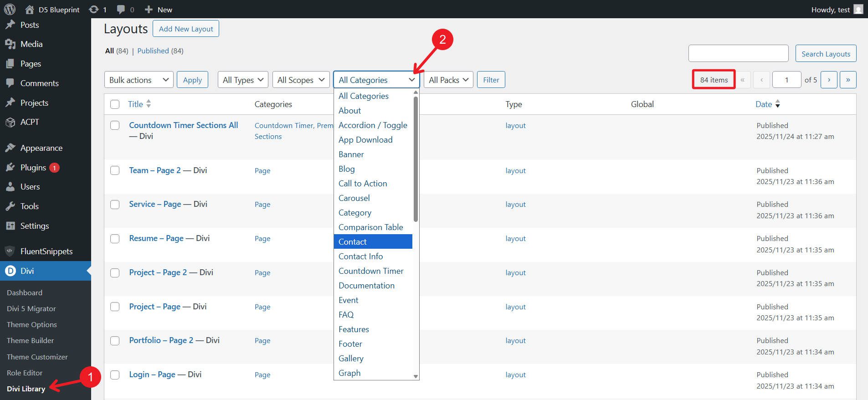Pick the Gallery category option

[373, 358]
